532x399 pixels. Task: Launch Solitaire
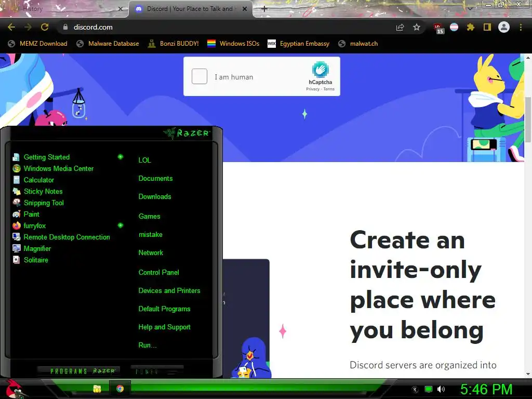[x=31, y=260]
